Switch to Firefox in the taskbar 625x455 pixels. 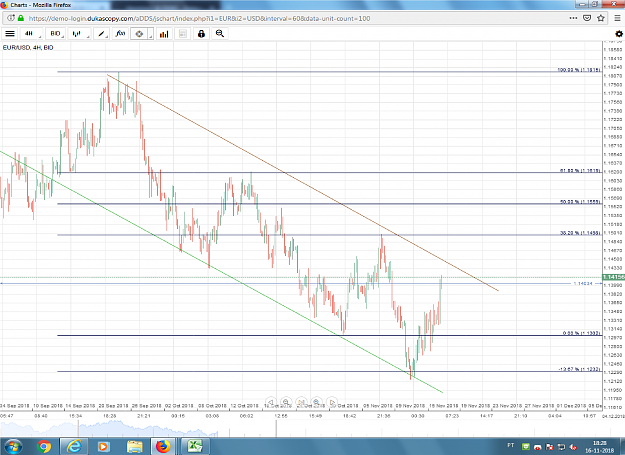163,446
